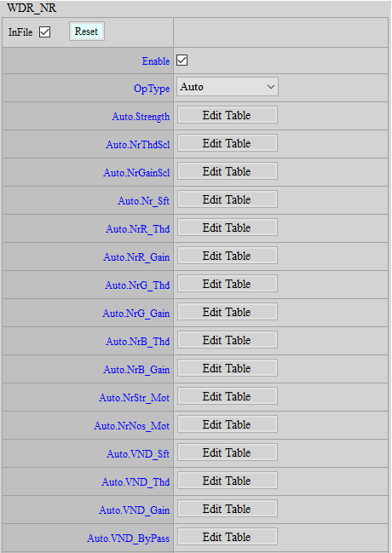392x553 pixels.
Task: Open Auto.NrGainScl Edit Table
Action: (228, 171)
